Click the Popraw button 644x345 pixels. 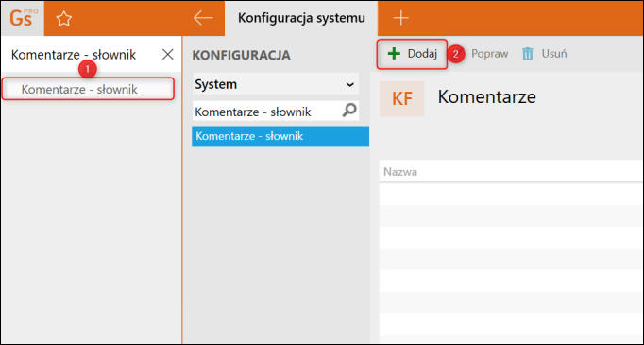(489, 54)
